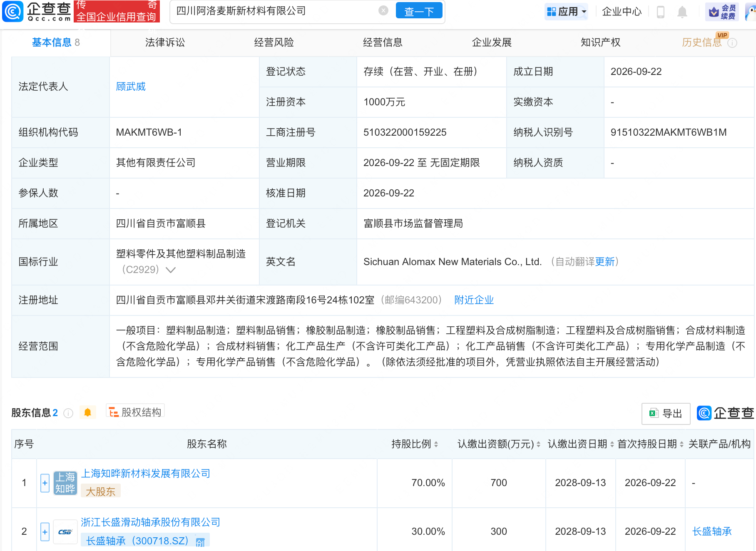Click the info icon next to 历史信息
The image size is (756, 551).
tap(732, 43)
